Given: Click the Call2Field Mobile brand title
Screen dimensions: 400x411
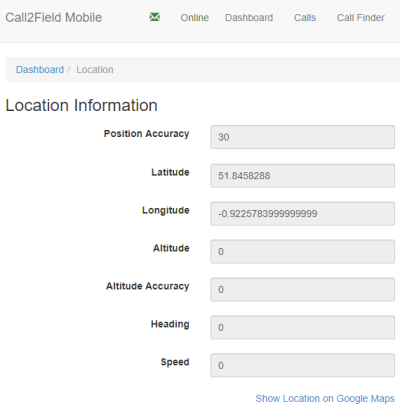Looking at the screenshot, I should tap(54, 17).
